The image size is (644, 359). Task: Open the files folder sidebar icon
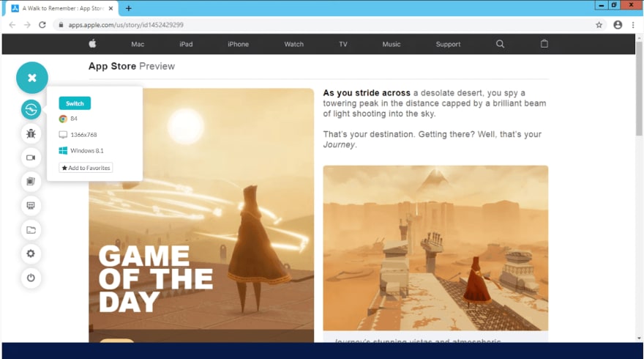31,230
